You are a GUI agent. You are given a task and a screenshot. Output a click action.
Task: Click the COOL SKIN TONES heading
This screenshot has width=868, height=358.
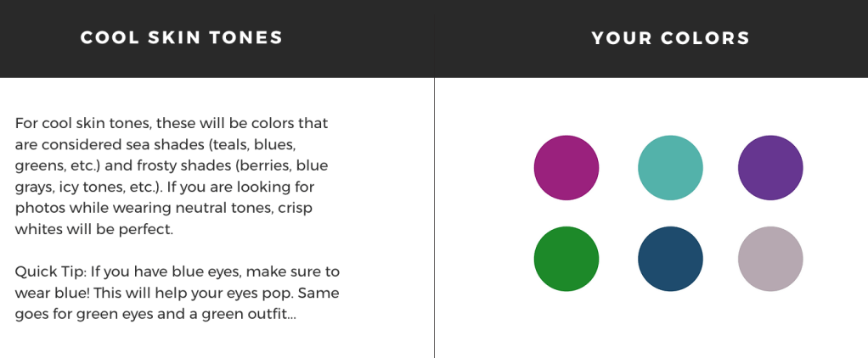click(182, 38)
